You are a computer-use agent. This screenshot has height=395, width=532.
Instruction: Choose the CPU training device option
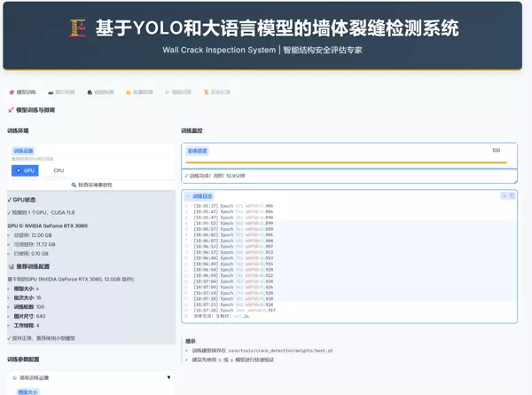tap(59, 170)
